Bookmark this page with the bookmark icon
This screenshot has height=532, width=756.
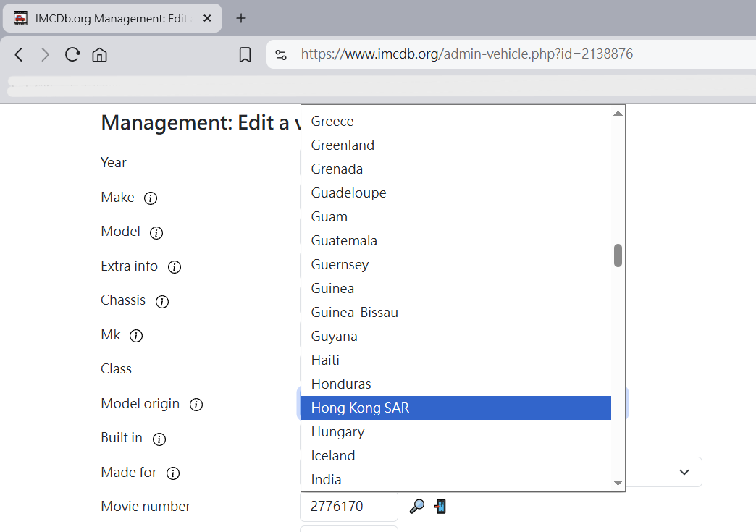pos(245,54)
